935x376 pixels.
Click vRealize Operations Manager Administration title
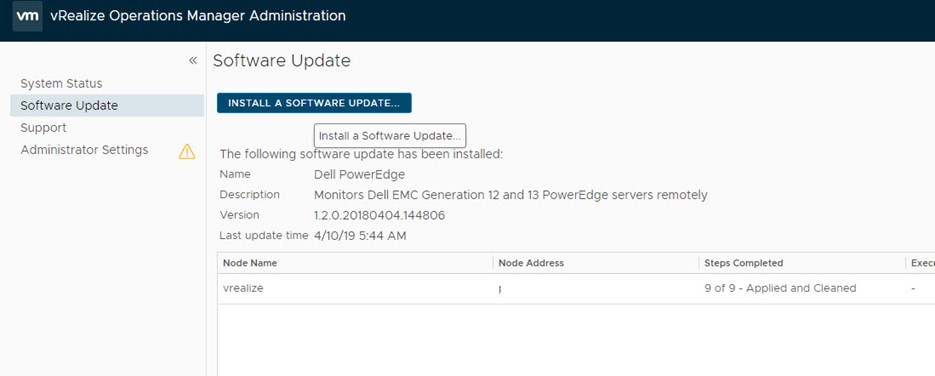tap(198, 16)
